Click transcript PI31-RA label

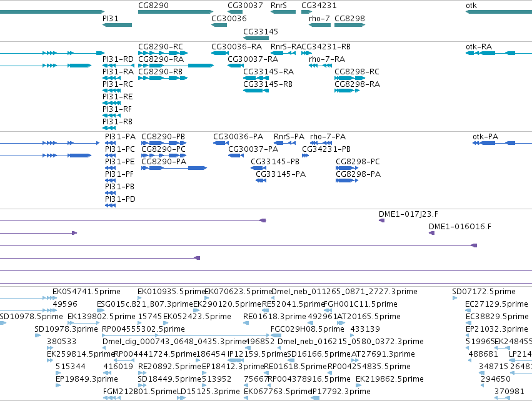[x=118, y=72]
